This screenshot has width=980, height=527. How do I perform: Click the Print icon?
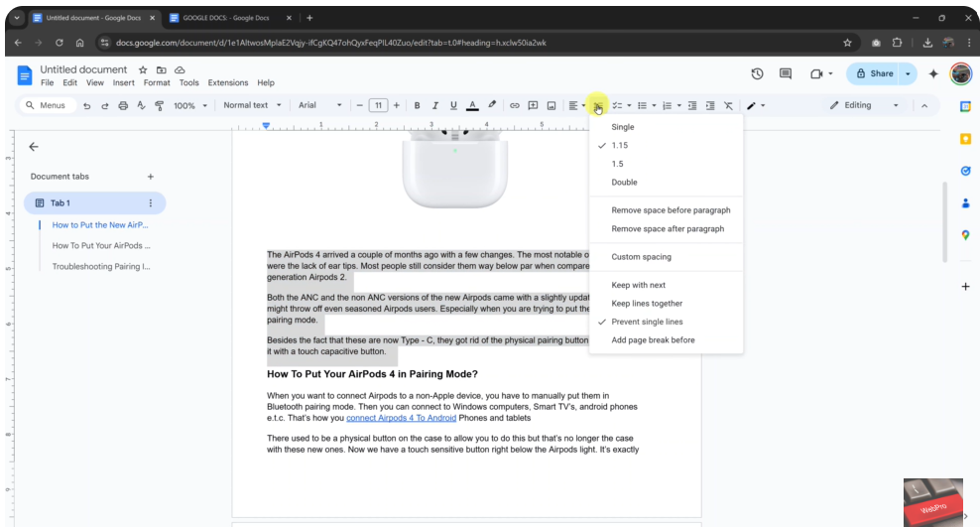pos(123,105)
